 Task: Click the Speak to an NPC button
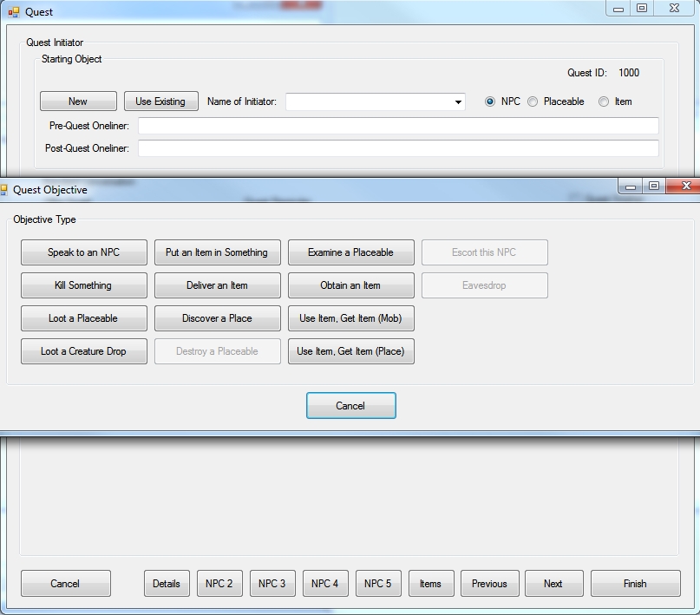84,252
